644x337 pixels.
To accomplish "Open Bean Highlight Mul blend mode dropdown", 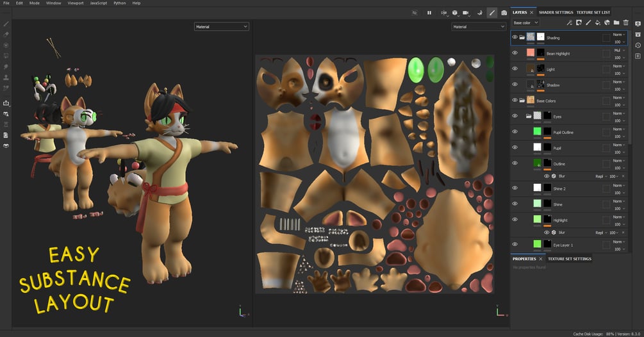I will 619,51.
